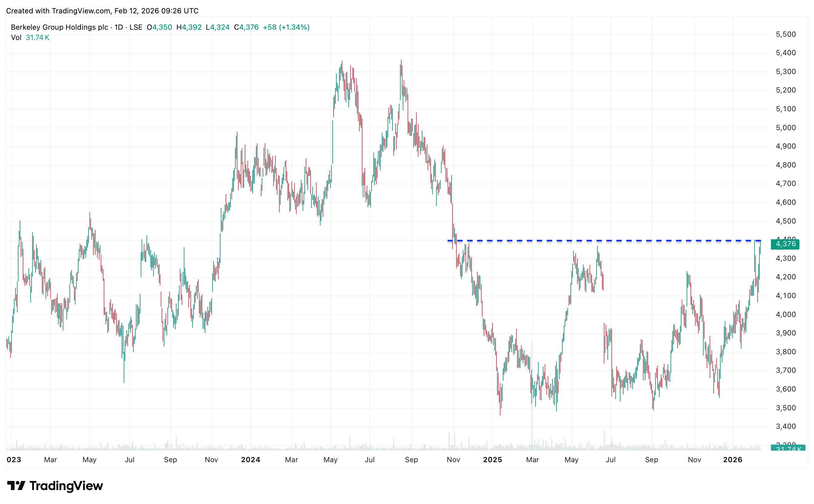Image resolution: width=814 pixels, height=504 pixels.
Task: Click the green 31.74K volume axis label
Action: coord(788,448)
